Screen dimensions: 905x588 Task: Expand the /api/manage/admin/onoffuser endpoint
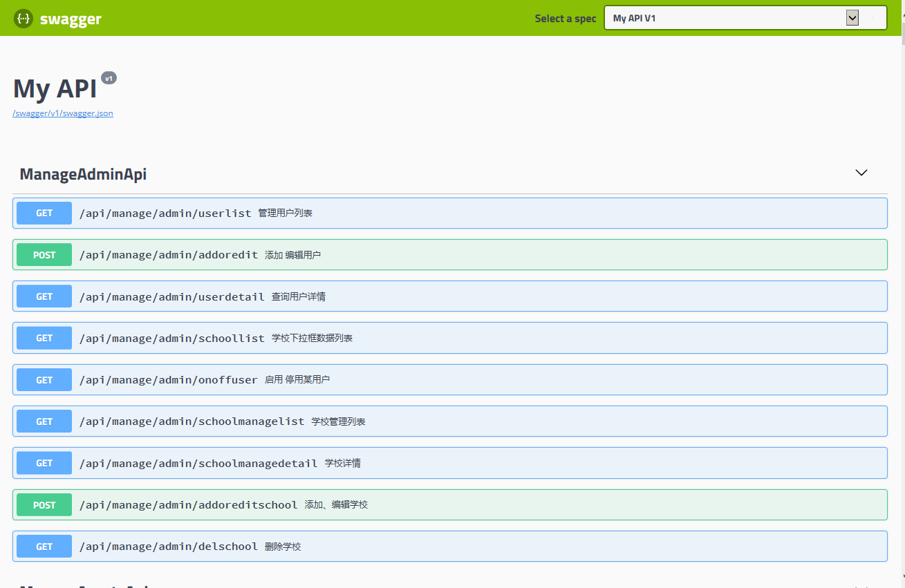tap(450, 380)
